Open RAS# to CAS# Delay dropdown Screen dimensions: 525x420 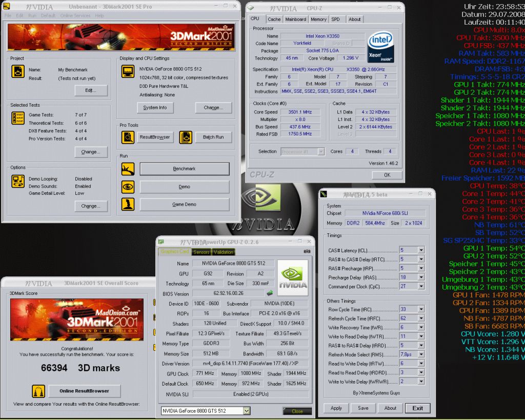click(421, 259)
